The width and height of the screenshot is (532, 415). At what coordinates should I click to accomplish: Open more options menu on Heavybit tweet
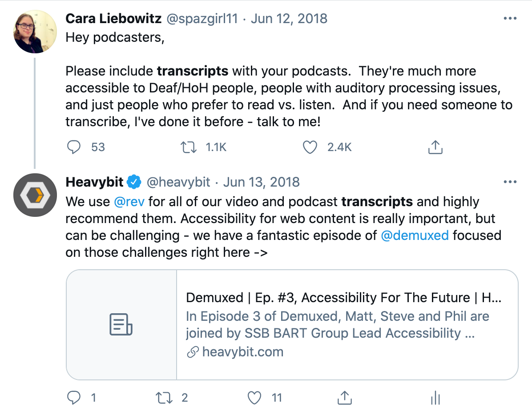coord(510,182)
